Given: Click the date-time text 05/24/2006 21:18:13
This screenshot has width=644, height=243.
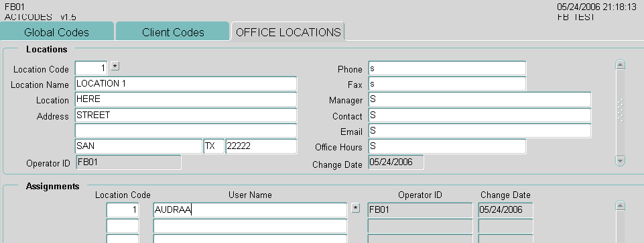Looking at the screenshot, I should pos(596,7).
